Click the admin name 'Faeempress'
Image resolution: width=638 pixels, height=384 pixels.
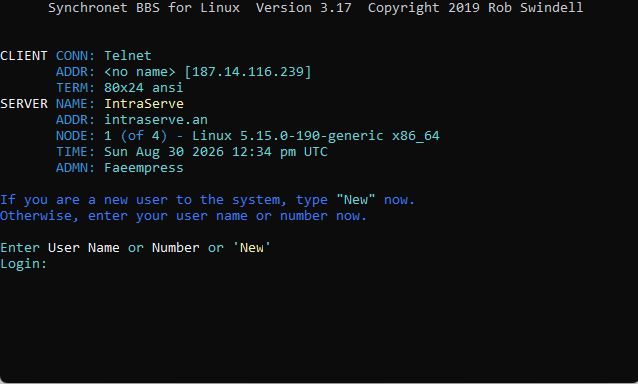coord(144,168)
